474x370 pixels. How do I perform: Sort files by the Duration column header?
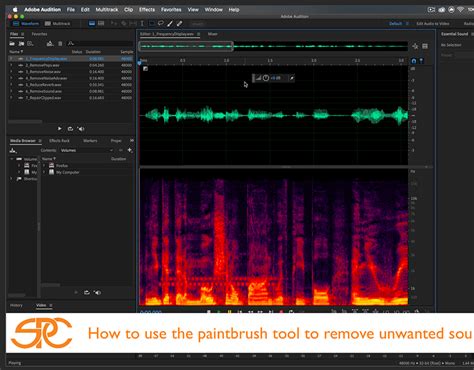(93, 52)
